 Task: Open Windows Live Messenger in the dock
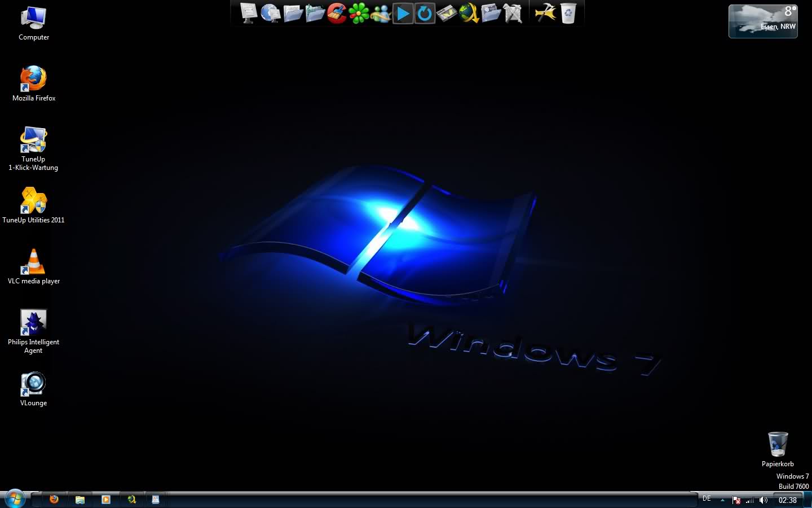click(x=381, y=13)
